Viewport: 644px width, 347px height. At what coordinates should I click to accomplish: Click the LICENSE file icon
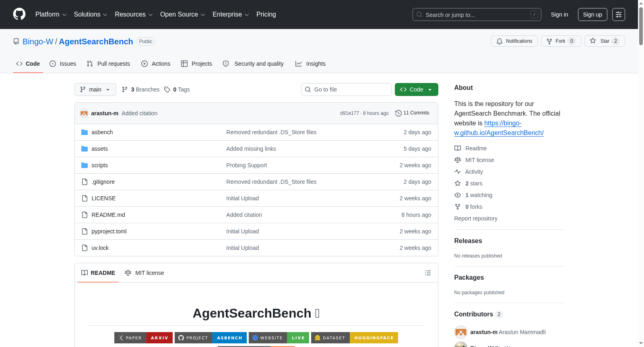[x=85, y=198]
